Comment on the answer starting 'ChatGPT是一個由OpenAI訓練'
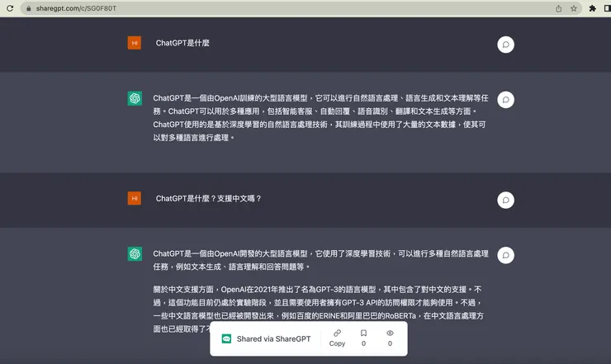This screenshot has height=364, width=611. point(506,100)
